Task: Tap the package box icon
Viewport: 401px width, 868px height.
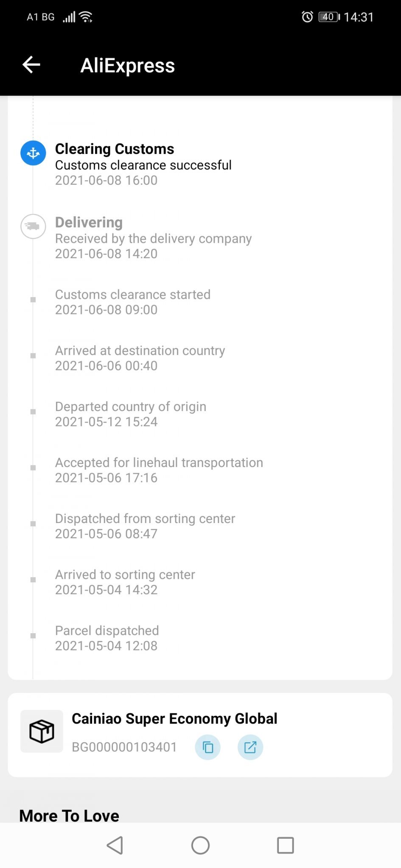Action: 42,731
